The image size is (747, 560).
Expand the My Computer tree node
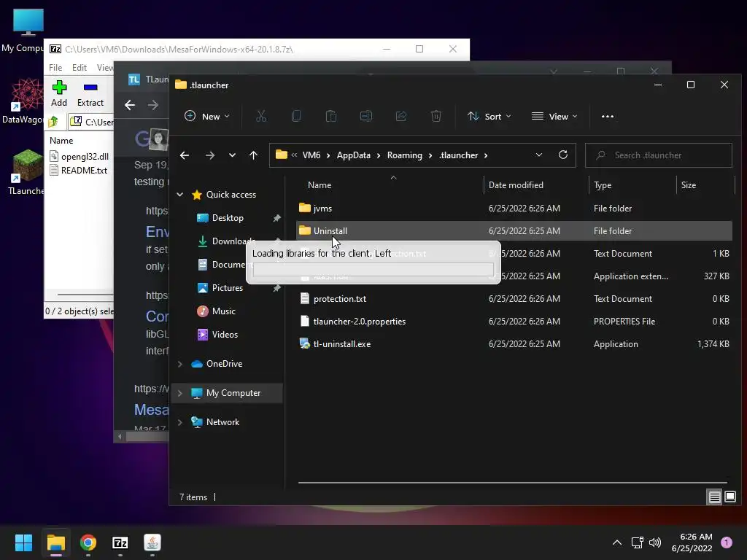point(180,393)
